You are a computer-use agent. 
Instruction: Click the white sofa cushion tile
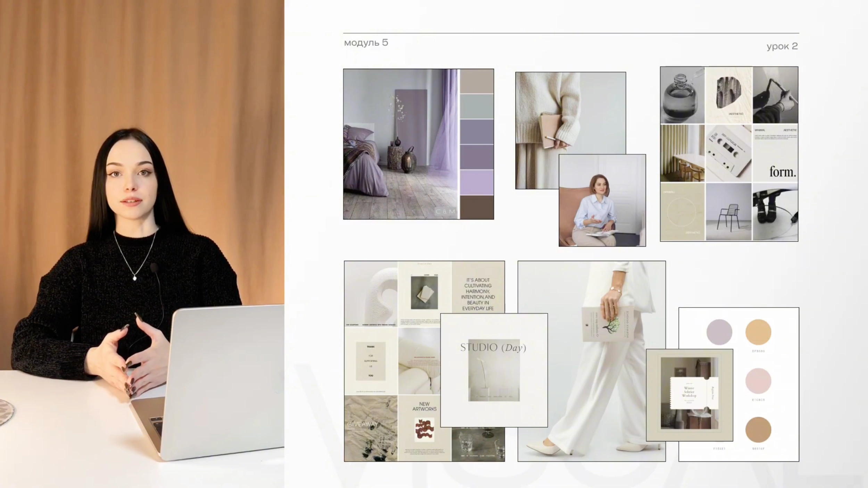click(x=419, y=361)
